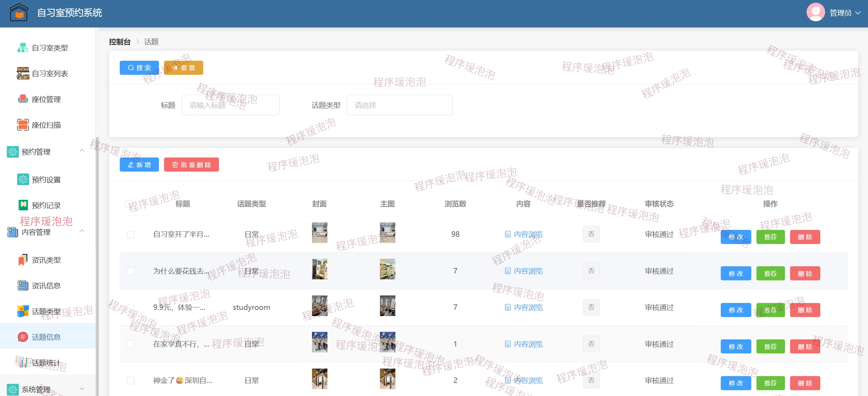Tick the checkbox for 为什么要花钱去...

pyautogui.click(x=130, y=271)
